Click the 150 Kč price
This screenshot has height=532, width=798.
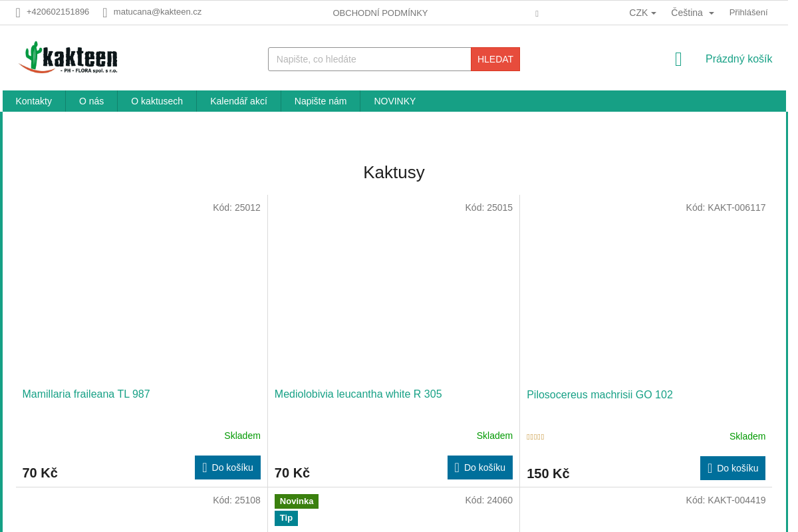[x=548, y=473]
